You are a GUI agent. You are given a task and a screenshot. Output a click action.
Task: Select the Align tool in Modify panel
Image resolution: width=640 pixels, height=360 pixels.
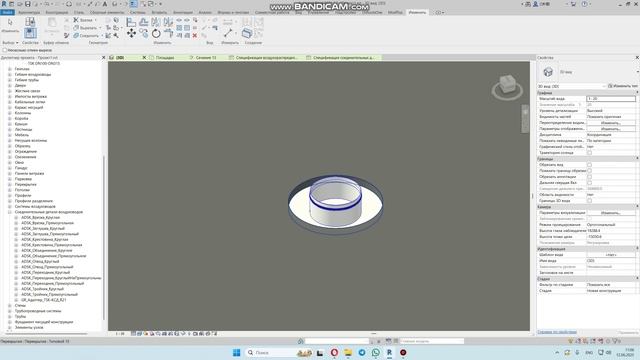pos(131,22)
